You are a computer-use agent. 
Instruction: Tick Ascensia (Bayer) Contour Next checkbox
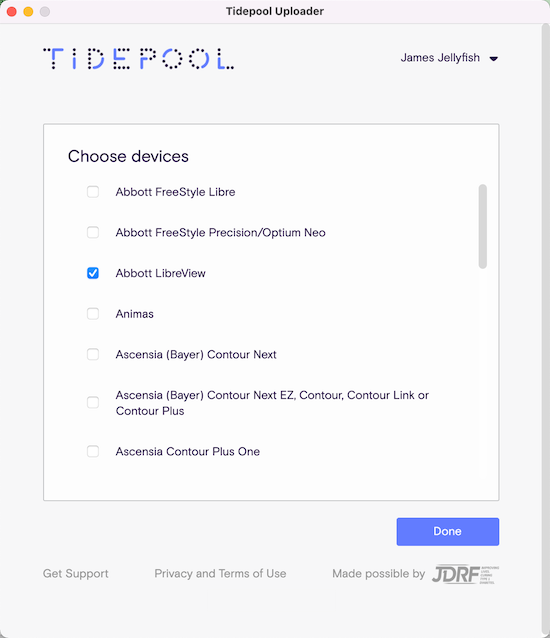(93, 354)
